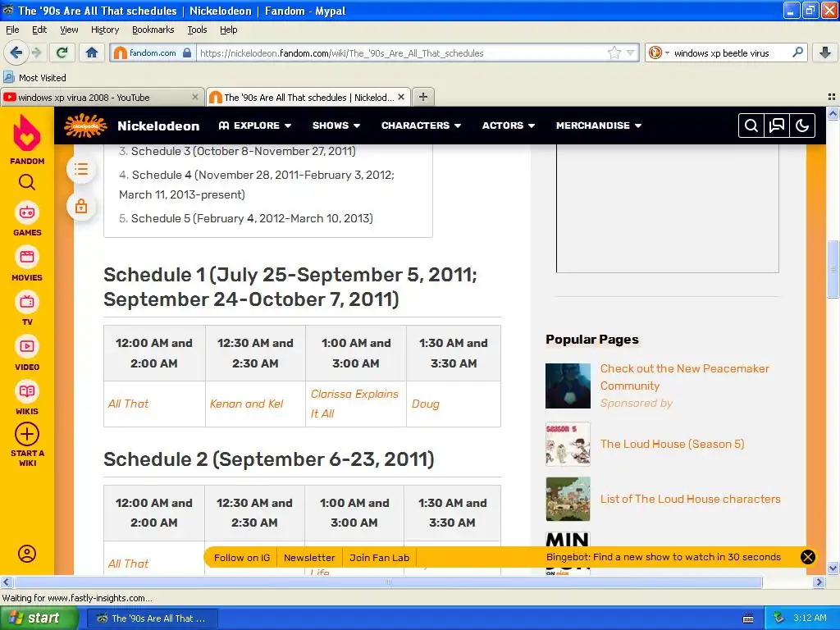Screen dimensions: 840x630
Task: Open the wiki search magnifier icon
Action: click(751, 126)
